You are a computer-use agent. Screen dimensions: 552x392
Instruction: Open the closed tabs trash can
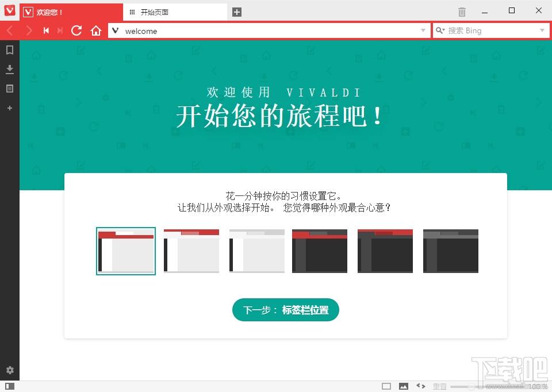tap(462, 12)
